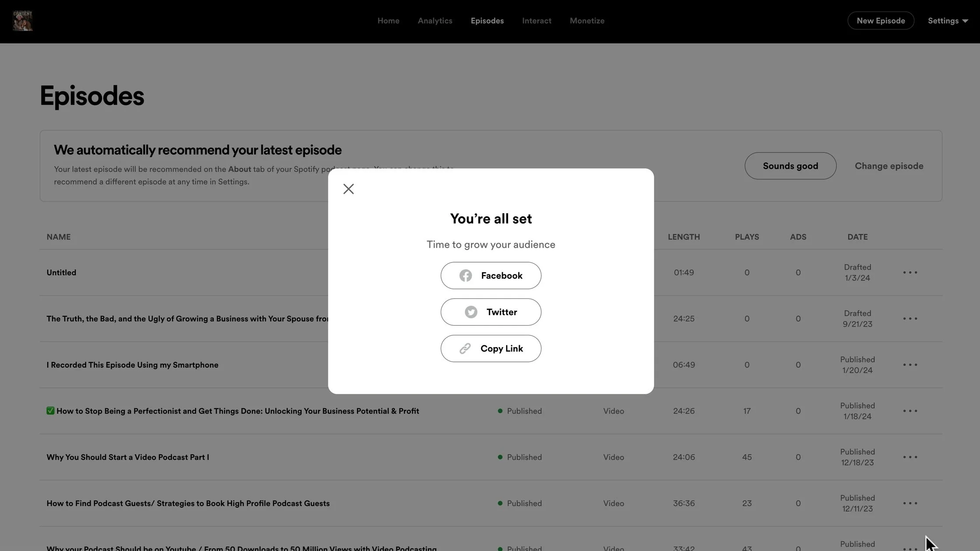Open the Truth, the Bad, and the Ugly episode
The width and height of the screenshot is (980, 551).
tap(187, 319)
